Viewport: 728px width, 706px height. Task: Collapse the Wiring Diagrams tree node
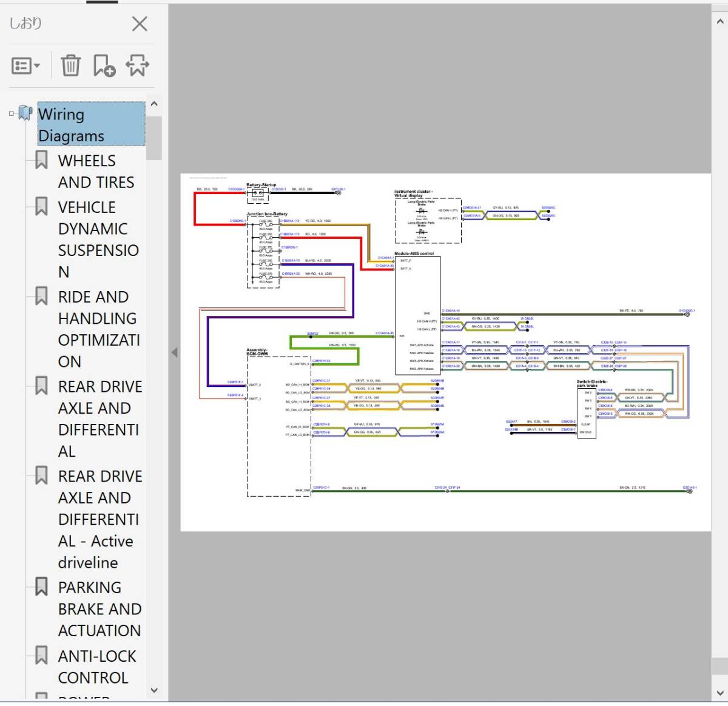pyautogui.click(x=12, y=113)
